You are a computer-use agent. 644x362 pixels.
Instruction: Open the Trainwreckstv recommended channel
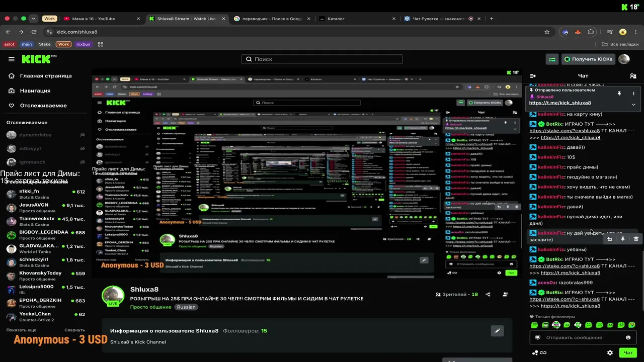pyautogui.click(x=45, y=221)
